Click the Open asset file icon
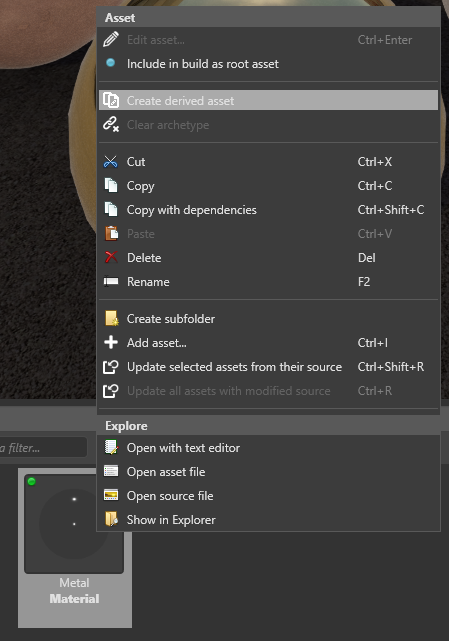449x641 pixels. (x=111, y=471)
